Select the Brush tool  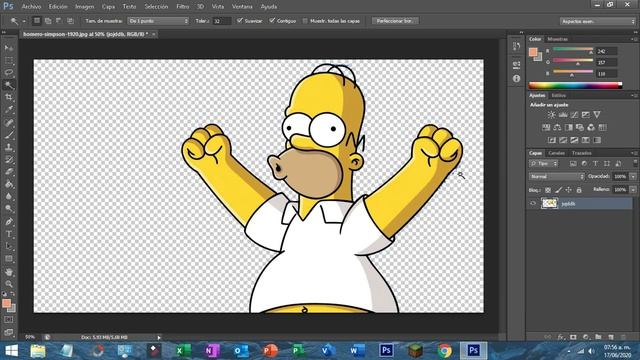(x=9, y=135)
